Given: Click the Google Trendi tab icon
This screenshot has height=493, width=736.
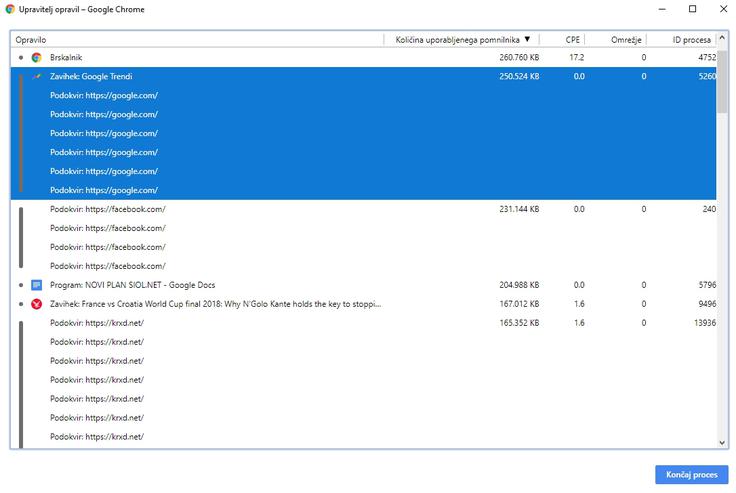Looking at the screenshot, I should pos(37,77).
